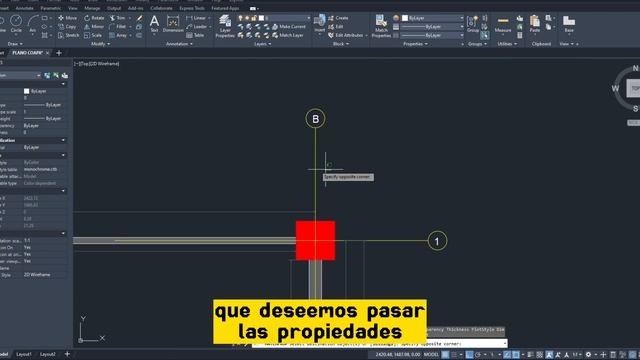The image size is (640, 360).
Task: Click the Dimension tool
Action: pos(173,24)
